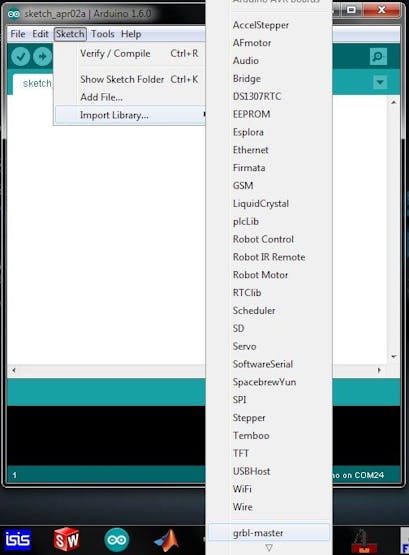Viewport: 409px width, 555px height.
Task: Import the TFT library
Action: click(241, 453)
